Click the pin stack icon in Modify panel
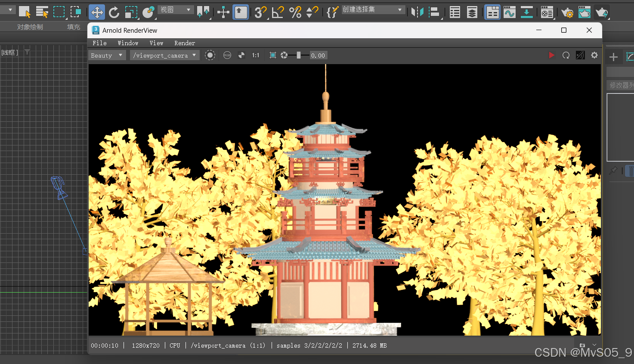 click(x=613, y=171)
